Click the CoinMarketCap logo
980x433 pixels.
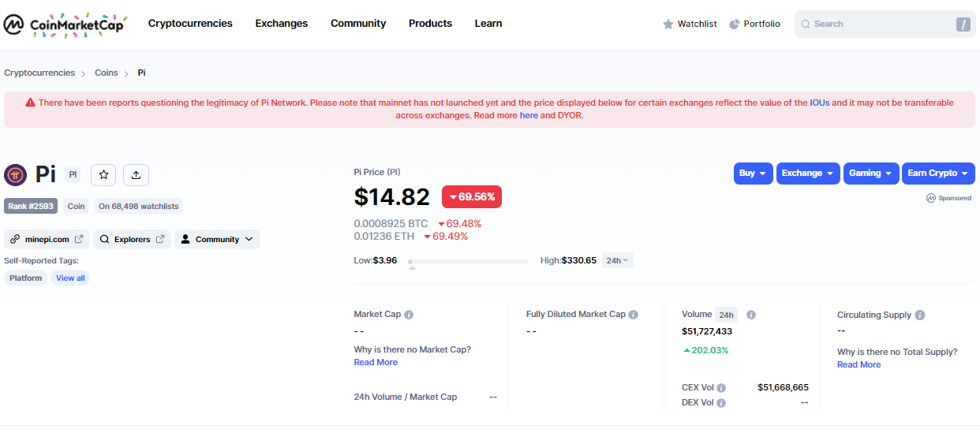pos(65,24)
